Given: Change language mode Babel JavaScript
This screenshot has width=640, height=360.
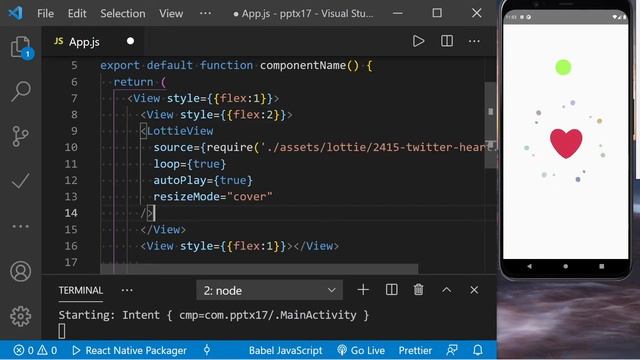Looking at the screenshot, I should 285,350.
